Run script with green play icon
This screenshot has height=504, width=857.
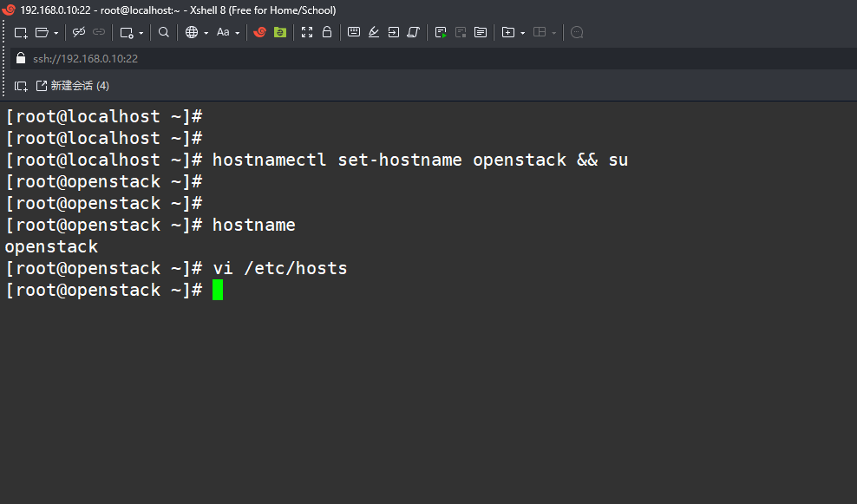coord(441,33)
